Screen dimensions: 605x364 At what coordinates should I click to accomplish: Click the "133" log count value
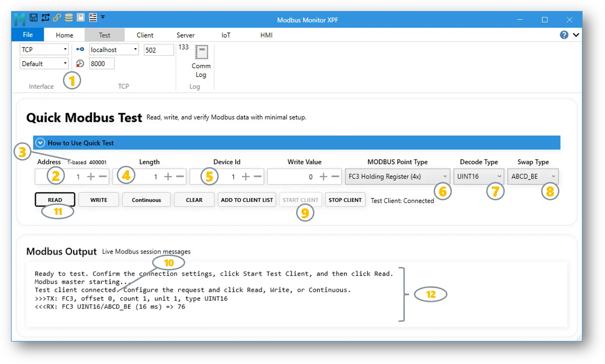183,47
